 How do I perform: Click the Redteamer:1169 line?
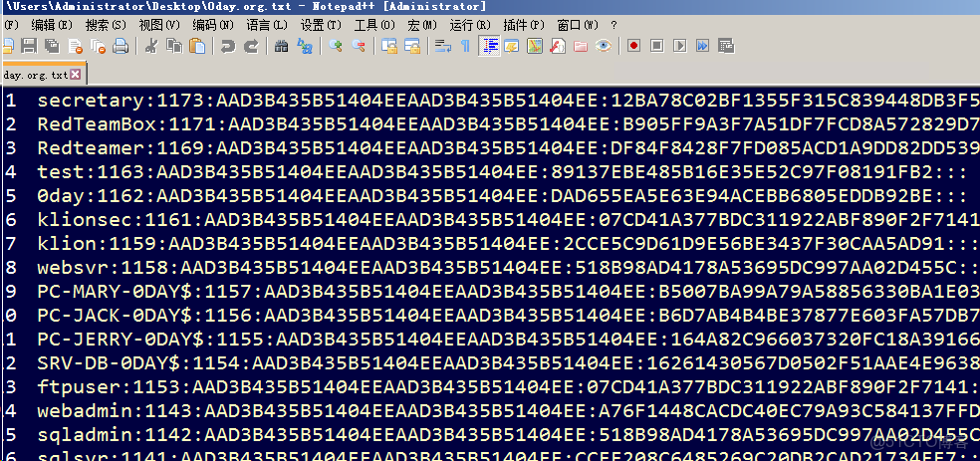[x=509, y=148]
